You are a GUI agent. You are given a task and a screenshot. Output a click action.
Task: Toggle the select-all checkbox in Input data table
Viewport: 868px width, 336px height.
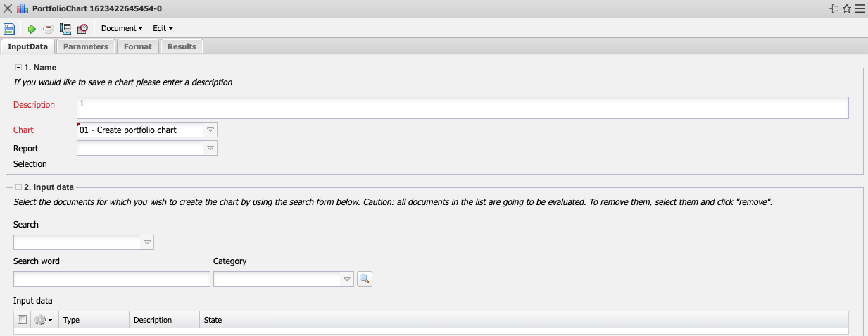coord(22,320)
